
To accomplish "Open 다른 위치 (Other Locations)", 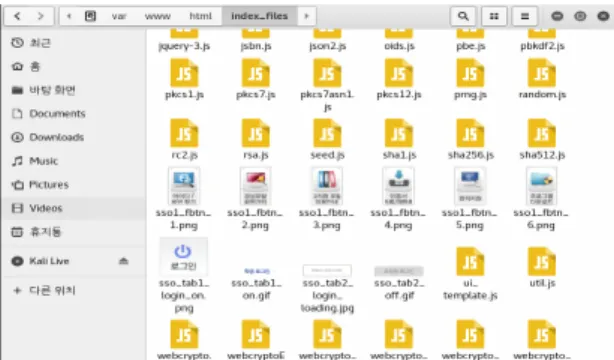I will (74, 290).
